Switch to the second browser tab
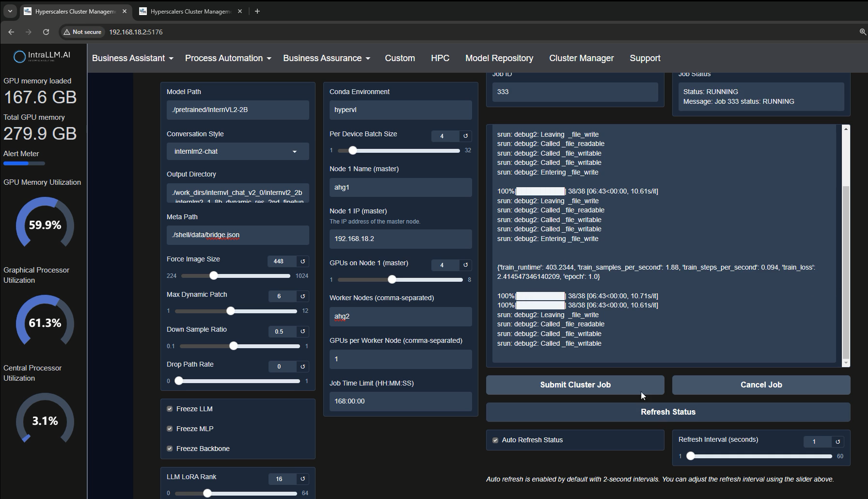Viewport: 868px width, 499px height. pyautogui.click(x=189, y=11)
